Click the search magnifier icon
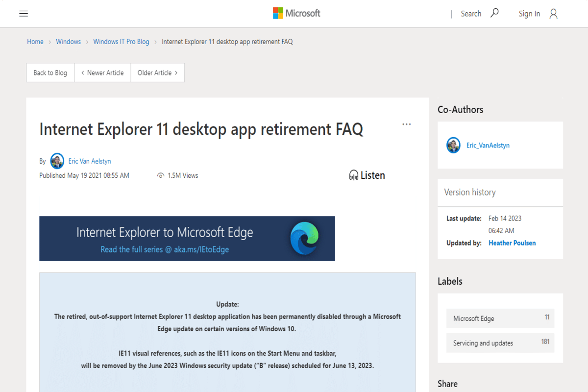This screenshot has width=588, height=392. click(494, 13)
